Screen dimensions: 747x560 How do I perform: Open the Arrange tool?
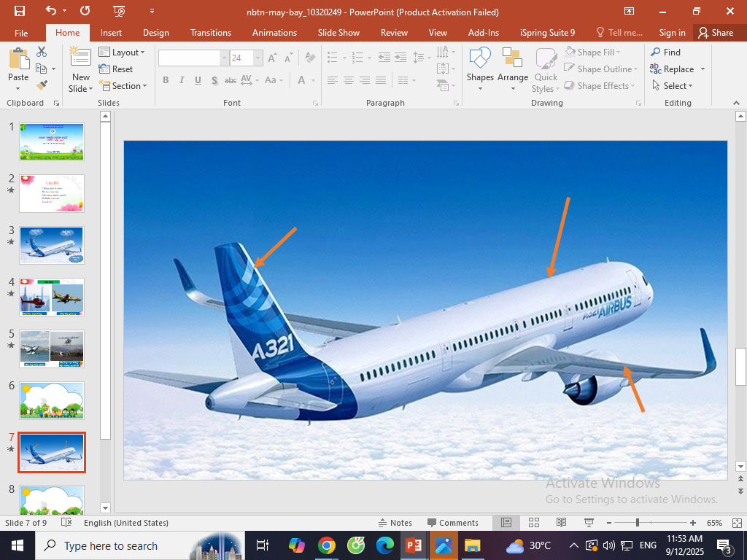point(513,70)
